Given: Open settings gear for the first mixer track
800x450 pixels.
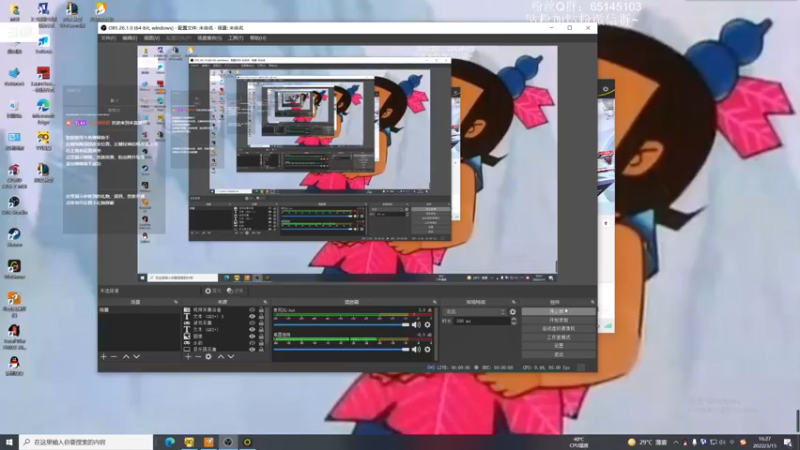Looking at the screenshot, I should [x=428, y=324].
